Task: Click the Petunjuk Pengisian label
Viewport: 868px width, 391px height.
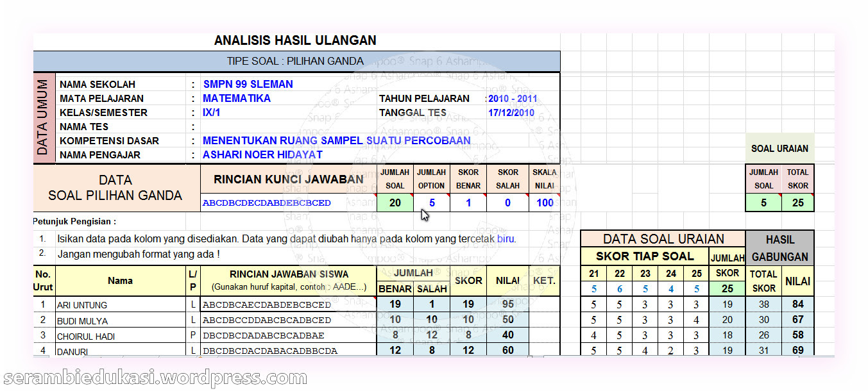Action: tap(75, 222)
